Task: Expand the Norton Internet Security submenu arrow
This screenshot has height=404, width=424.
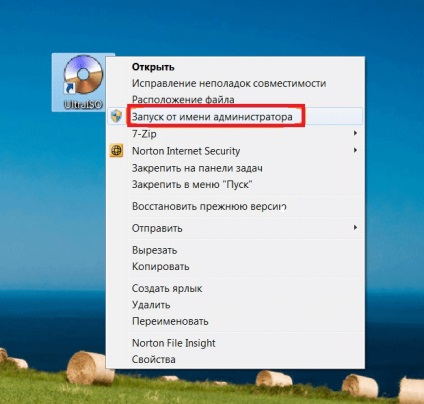Action: click(x=355, y=150)
